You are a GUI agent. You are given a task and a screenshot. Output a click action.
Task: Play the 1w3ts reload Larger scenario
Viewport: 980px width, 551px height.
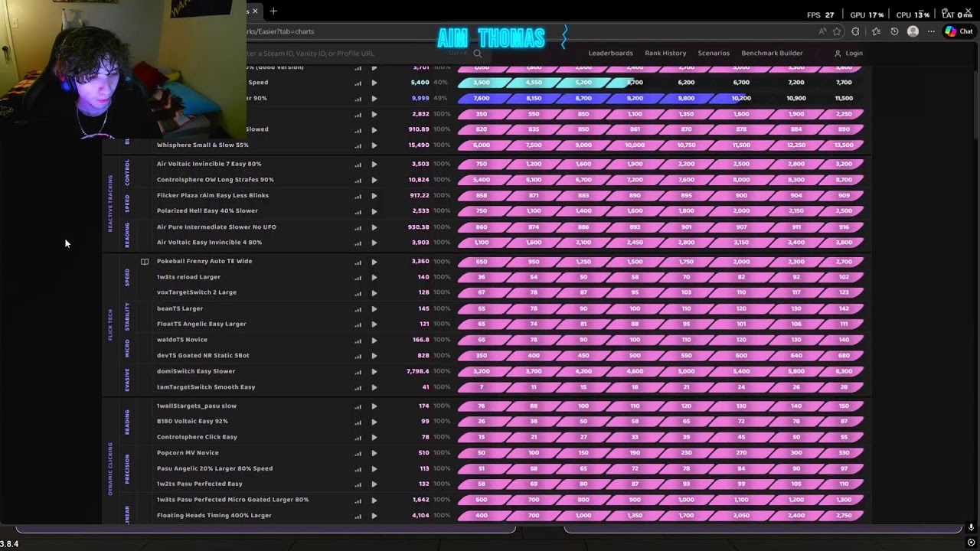click(374, 277)
